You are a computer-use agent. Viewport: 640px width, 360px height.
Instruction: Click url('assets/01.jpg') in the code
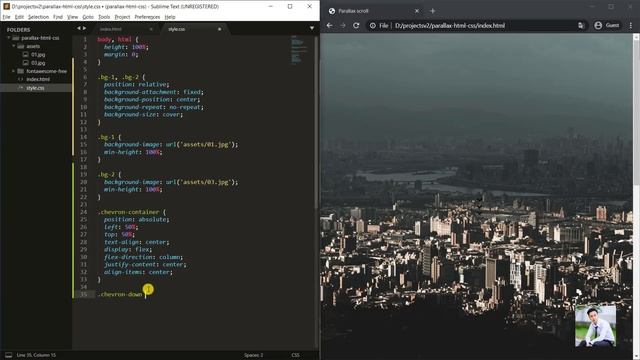coord(199,144)
